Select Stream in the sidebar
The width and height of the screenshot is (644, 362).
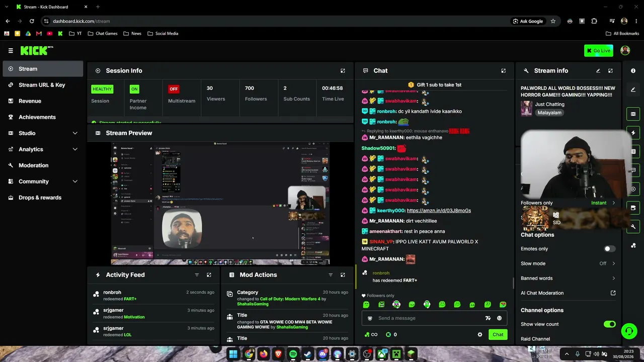(43, 69)
